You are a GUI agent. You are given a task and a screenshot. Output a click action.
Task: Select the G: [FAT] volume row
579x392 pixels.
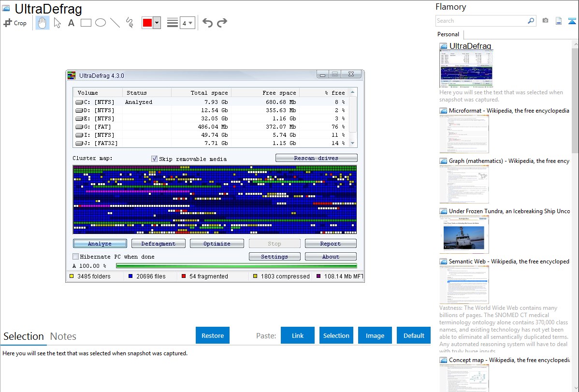point(211,127)
